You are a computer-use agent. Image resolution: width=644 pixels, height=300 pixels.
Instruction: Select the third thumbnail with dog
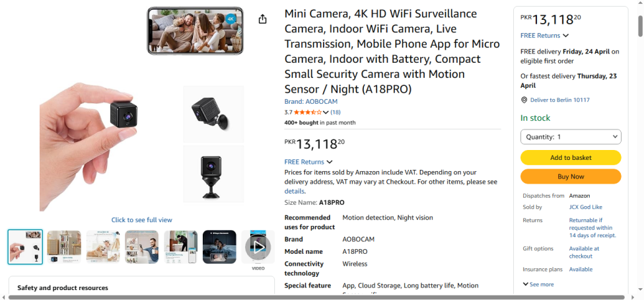pyautogui.click(x=103, y=247)
